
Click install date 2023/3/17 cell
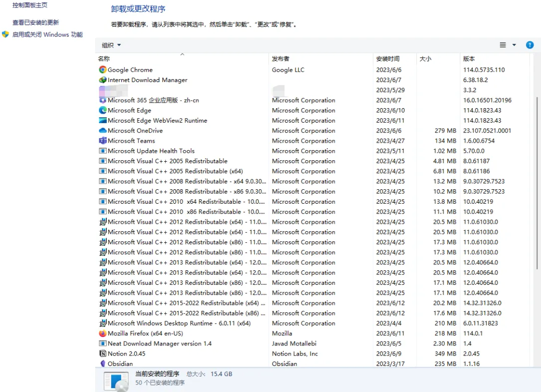pos(390,364)
